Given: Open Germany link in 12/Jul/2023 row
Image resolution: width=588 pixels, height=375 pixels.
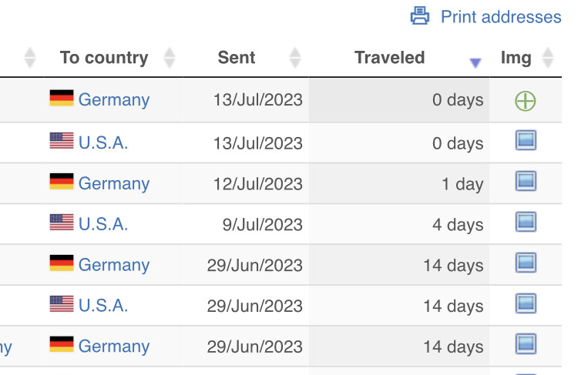Looking at the screenshot, I should [114, 183].
